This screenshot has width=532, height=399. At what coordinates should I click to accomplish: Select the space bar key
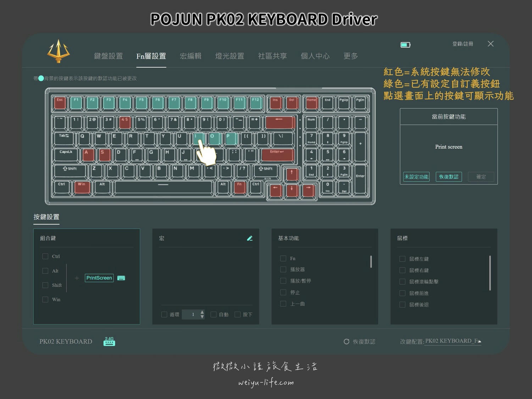pos(164,188)
